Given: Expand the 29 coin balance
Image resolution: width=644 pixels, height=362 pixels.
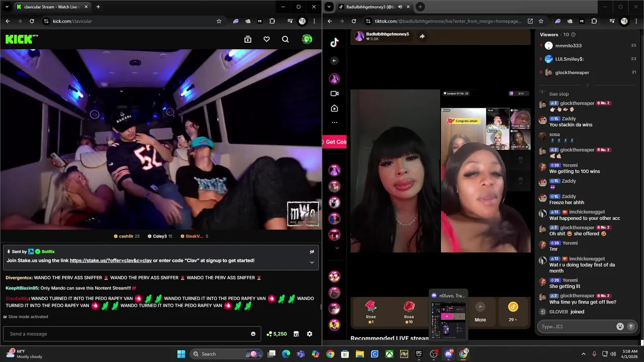Looking at the screenshot, I should (x=513, y=312).
